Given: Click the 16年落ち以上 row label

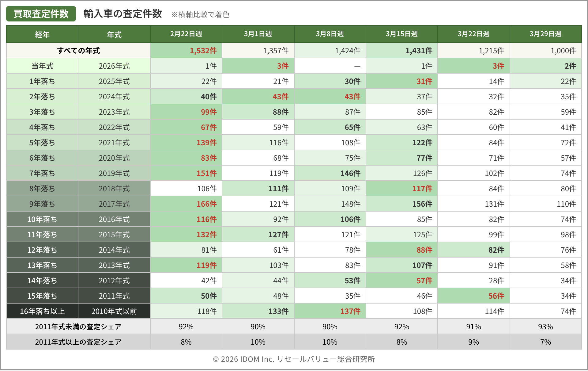Looking at the screenshot, I should point(42,311).
